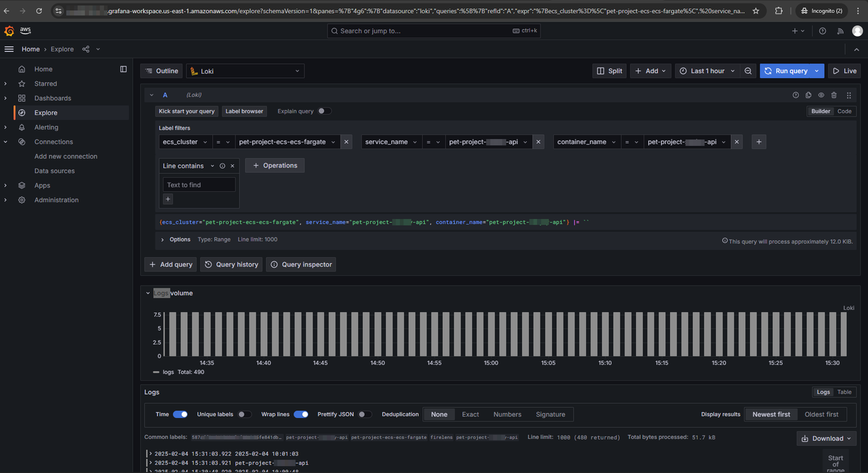Switch to Builder editor mode

click(x=821, y=111)
